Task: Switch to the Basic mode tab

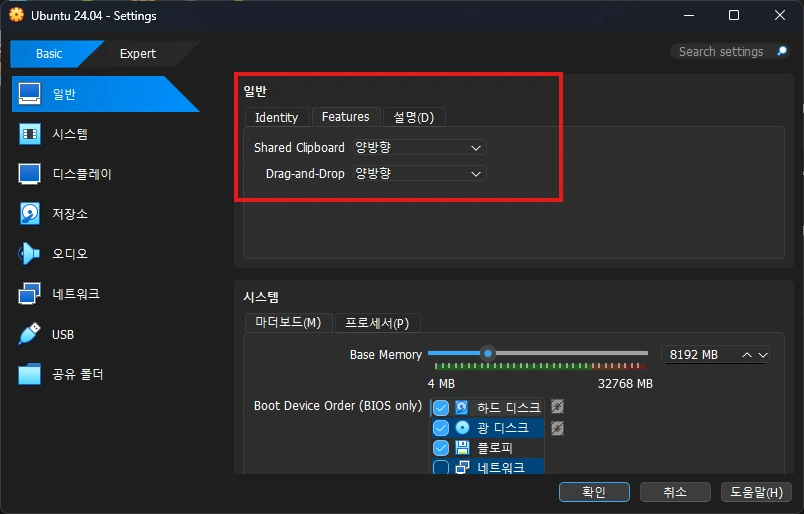Action: pos(49,54)
